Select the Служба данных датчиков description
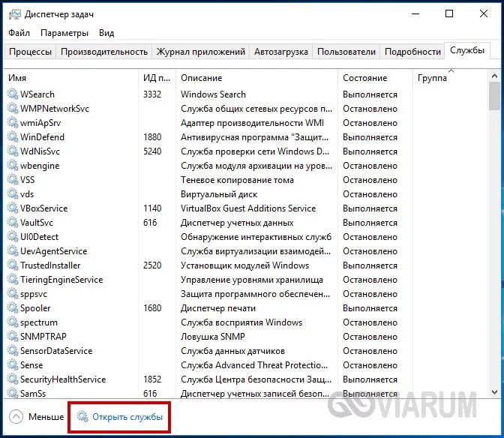The width and height of the screenshot is (504, 438). 232,351
